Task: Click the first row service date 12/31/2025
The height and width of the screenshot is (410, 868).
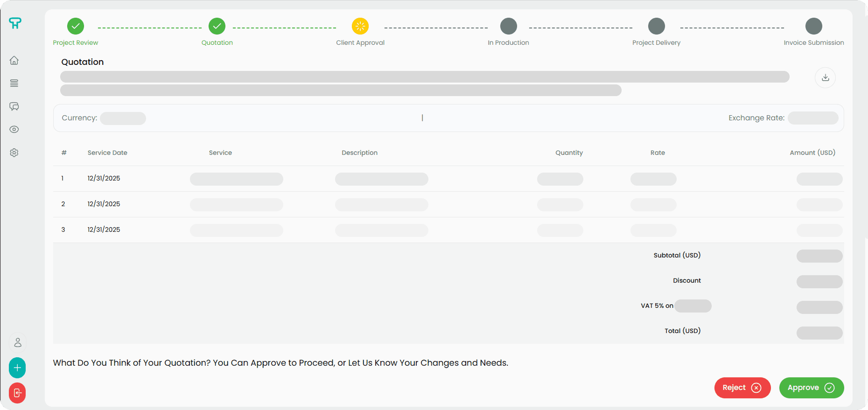Action: tap(104, 178)
